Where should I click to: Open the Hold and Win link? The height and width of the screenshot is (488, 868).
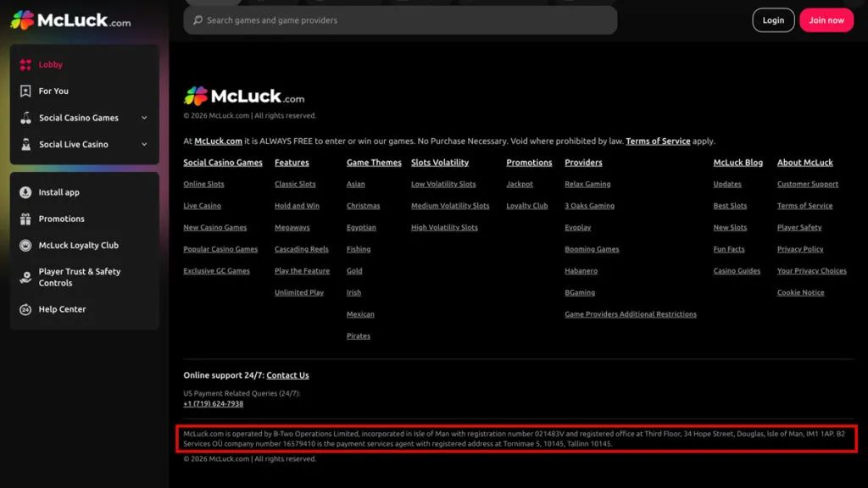(297, 206)
